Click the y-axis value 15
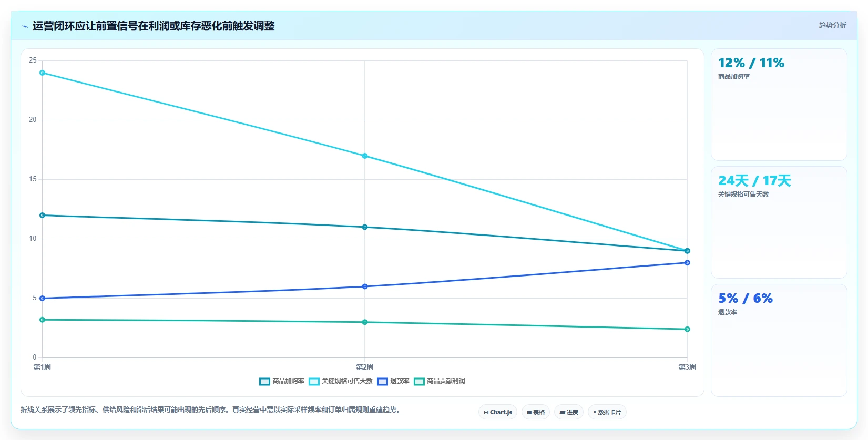This screenshot has width=868, height=440. coord(33,179)
